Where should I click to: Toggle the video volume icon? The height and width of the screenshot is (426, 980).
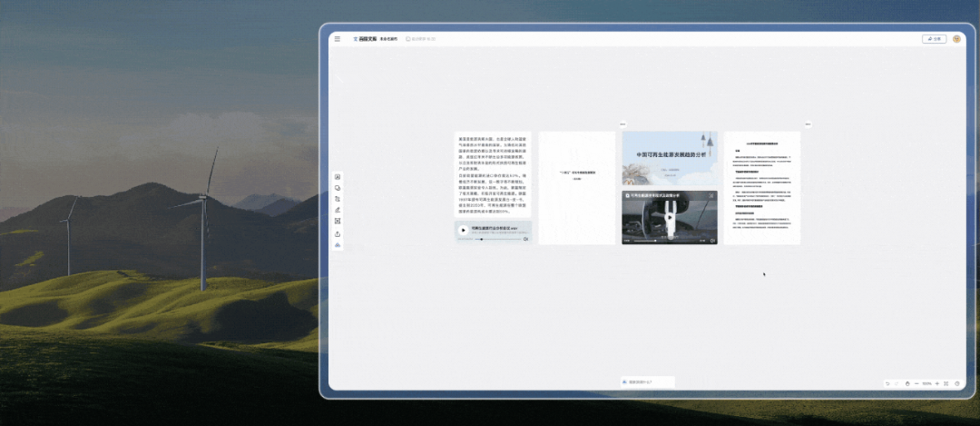712,240
